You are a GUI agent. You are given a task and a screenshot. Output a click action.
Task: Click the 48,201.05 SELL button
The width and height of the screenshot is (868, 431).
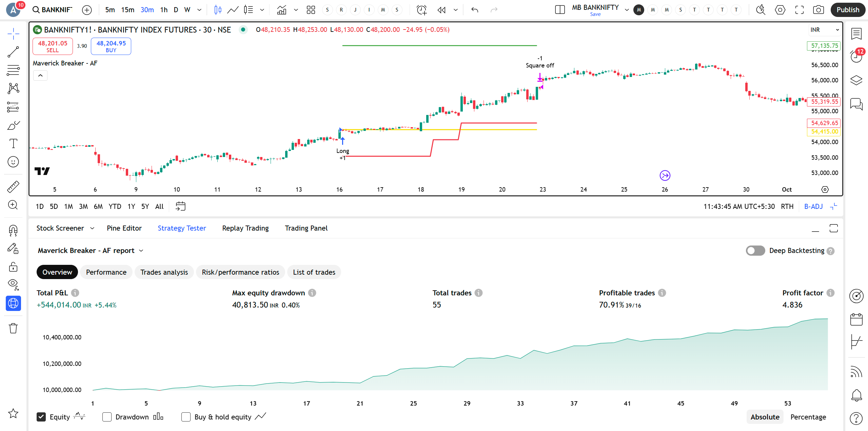53,46
